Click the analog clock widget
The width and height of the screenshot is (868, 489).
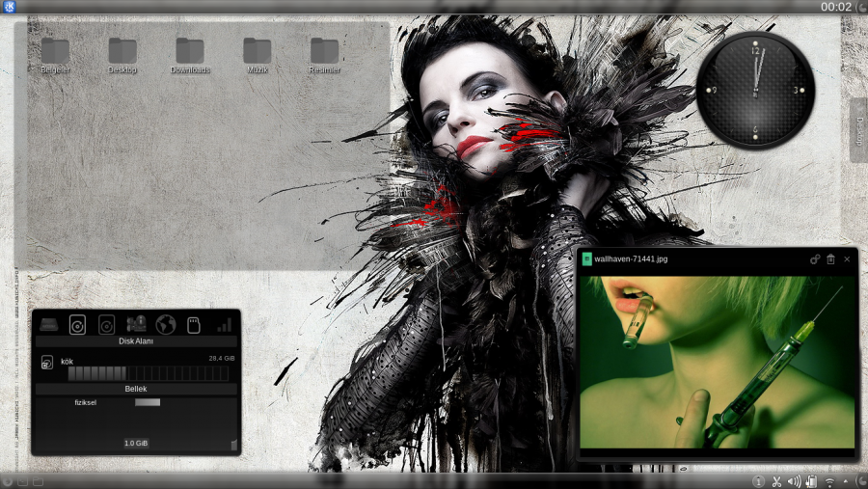pos(755,91)
